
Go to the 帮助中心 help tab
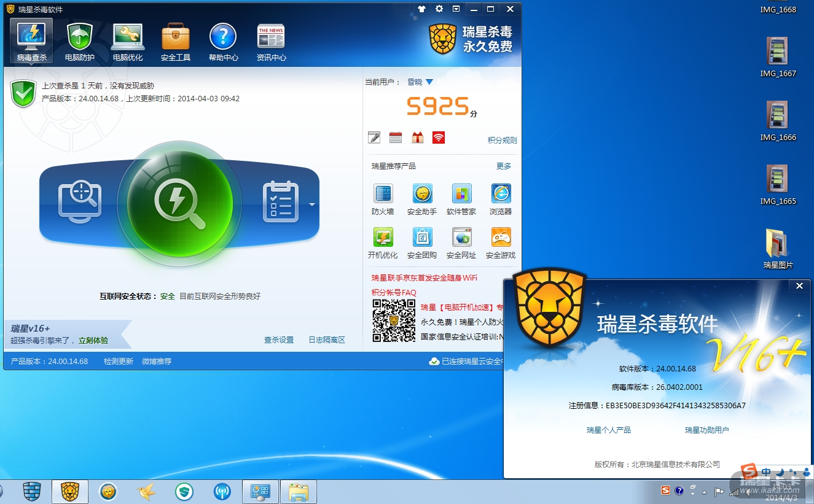224,41
